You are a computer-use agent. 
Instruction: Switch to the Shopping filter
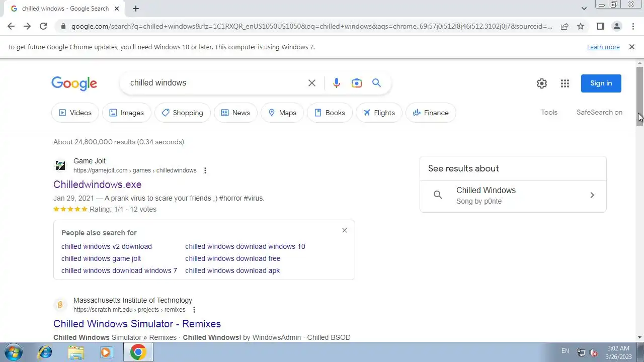(183, 113)
